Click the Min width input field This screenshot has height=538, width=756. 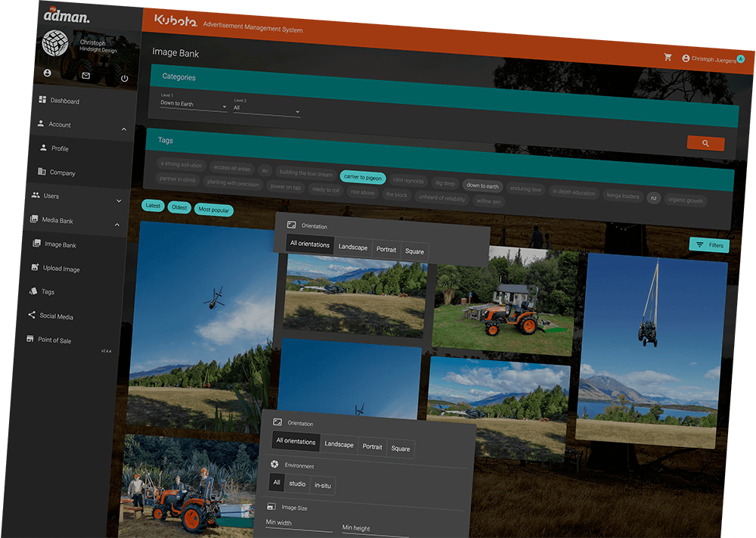pyautogui.click(x=299, y=524)
